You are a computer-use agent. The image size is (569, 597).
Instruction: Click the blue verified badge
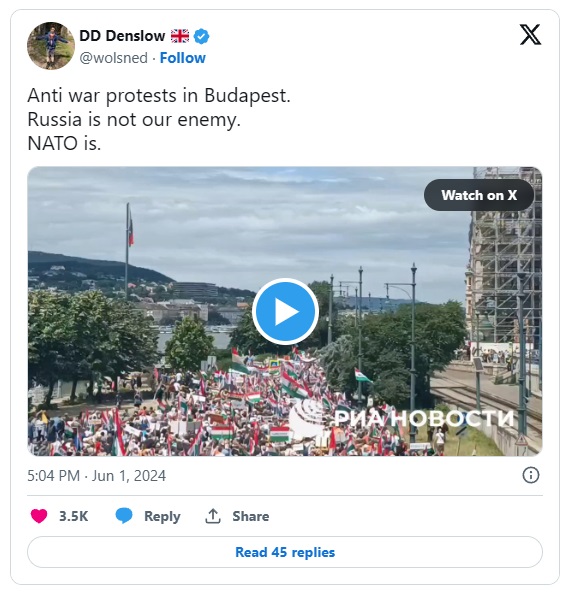point(201,37)
